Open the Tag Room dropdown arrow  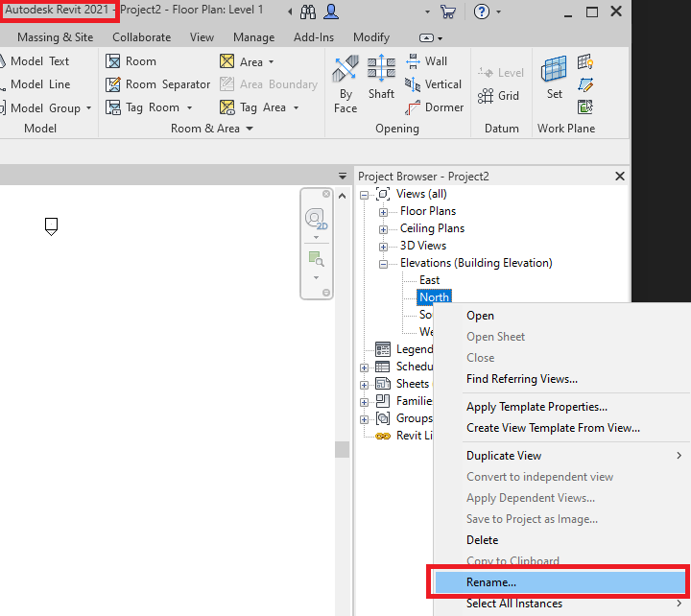189,107
